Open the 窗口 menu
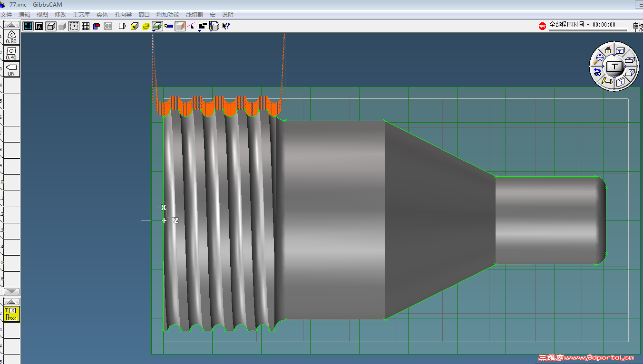643x364 pixels. click(144, 15)
